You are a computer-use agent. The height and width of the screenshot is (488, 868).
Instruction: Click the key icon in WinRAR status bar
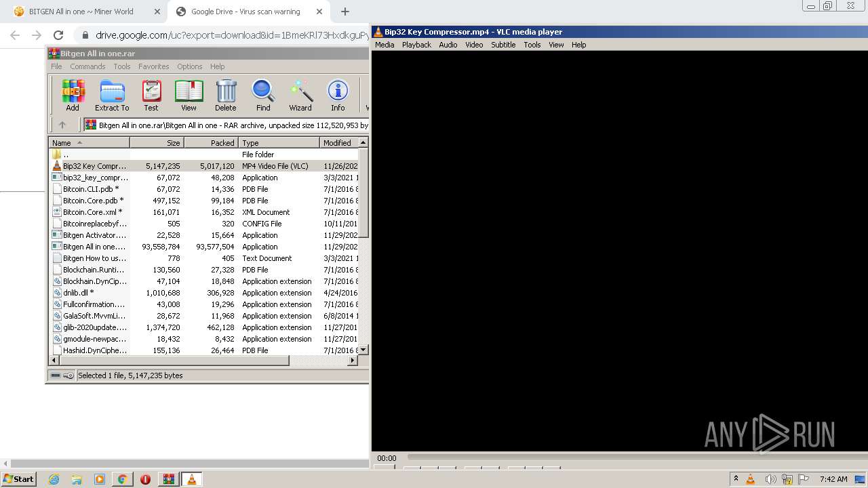pyautogui.click(x=68, y=375)
